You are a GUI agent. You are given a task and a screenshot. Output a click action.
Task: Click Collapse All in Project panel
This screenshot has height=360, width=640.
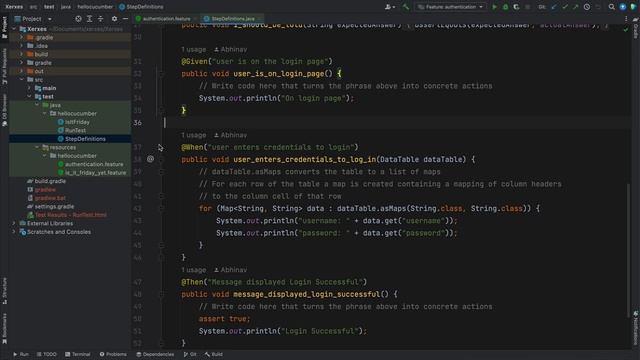pos(100,19)
